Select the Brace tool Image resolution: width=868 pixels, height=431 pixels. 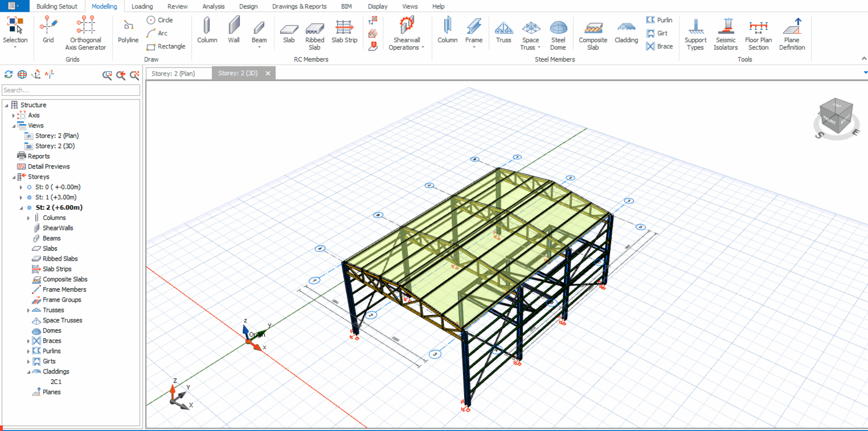point(659,46)
